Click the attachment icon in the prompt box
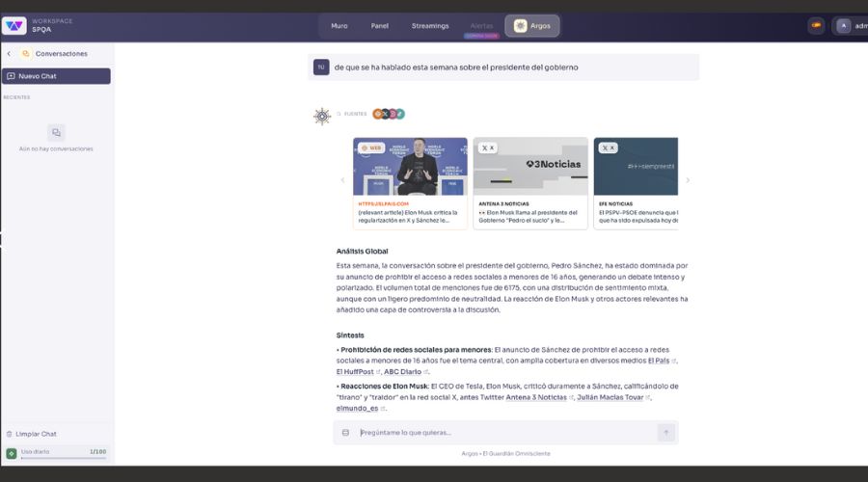Image resolution: width=868 pixels, height=482 pixels. point(345,433)
